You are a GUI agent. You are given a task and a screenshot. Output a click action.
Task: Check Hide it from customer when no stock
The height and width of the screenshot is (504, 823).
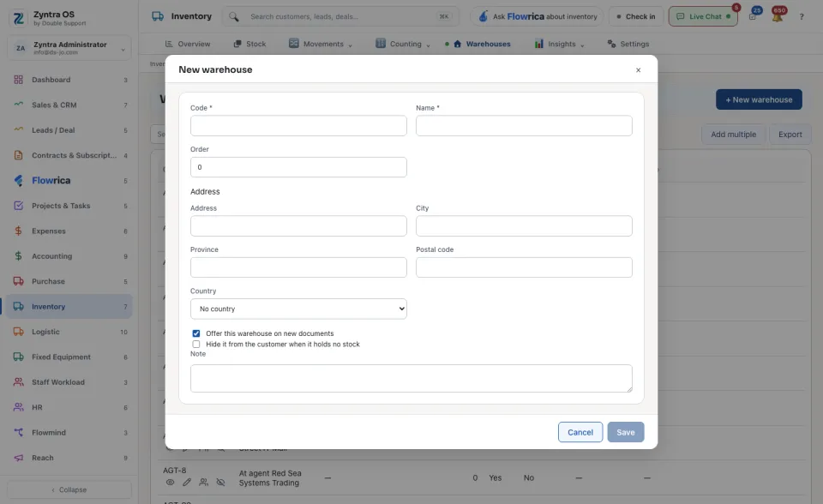tap(196, 345)
